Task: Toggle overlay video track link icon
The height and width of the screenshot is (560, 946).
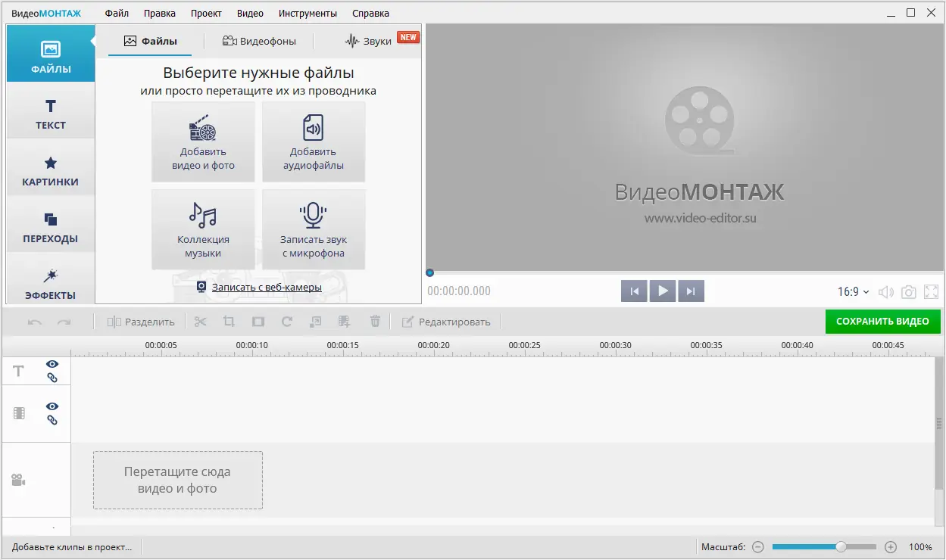Action: click(52, 420)
